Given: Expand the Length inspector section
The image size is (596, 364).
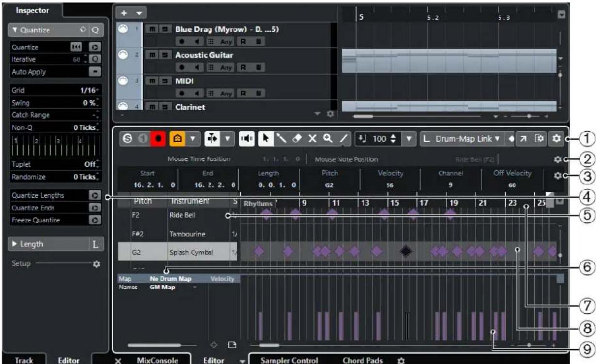Looking at the screenshot, I should [14, 244].
